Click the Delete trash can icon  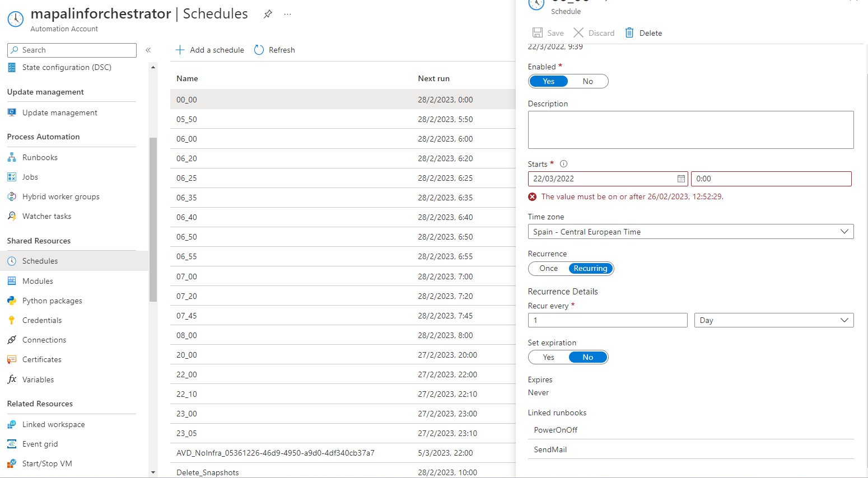coord(629,33)
